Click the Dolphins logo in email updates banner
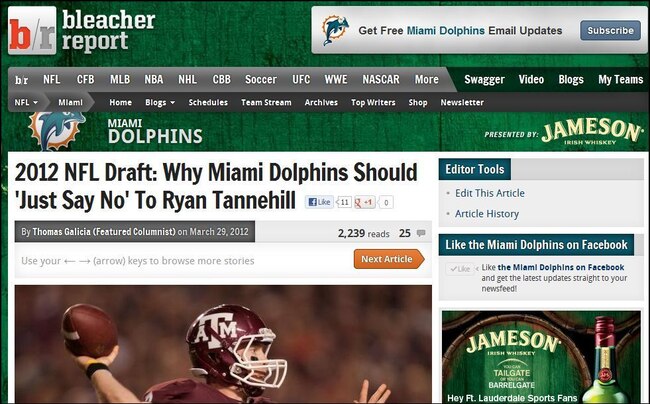Viewport: 650px width, 404px height. 335,30
